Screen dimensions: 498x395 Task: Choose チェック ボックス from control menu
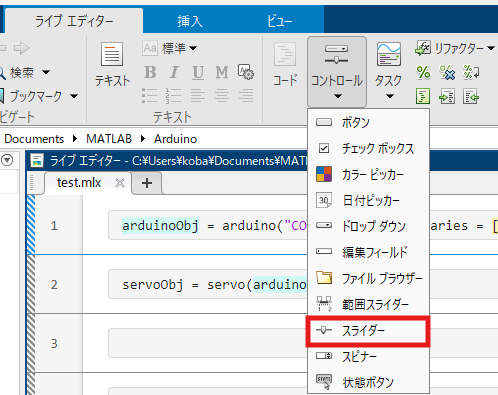[x=368, y=148]
